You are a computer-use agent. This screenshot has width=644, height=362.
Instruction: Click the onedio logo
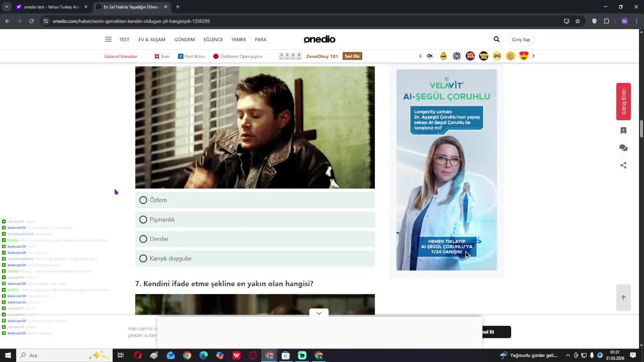coord(319,39)
